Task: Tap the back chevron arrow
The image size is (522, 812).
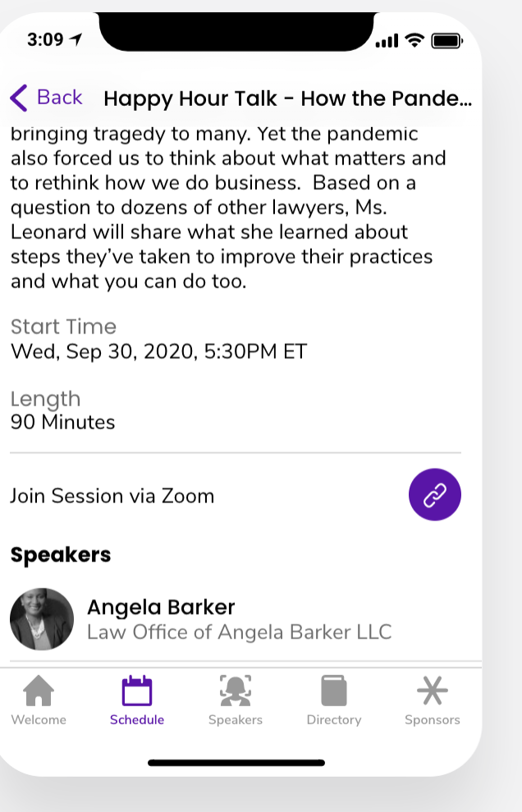Action: coord(18,98)
